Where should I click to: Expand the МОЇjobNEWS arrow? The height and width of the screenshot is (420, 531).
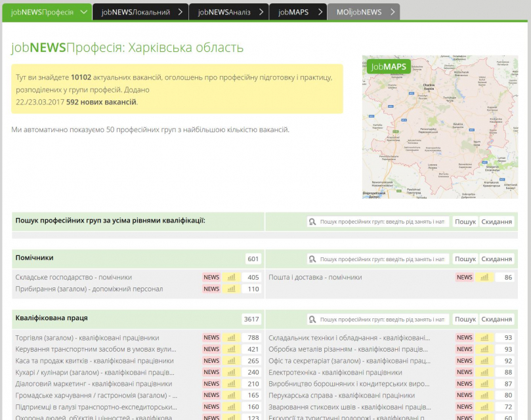pos(393,12)
